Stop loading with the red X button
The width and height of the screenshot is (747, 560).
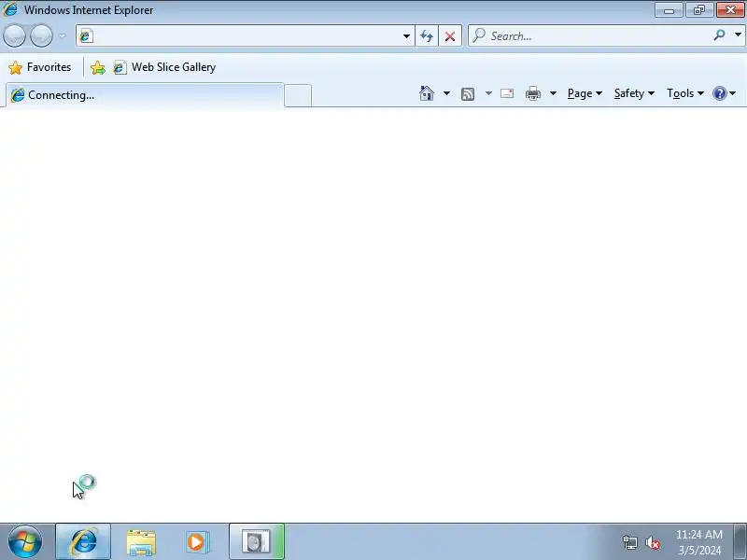coord(450,36)
